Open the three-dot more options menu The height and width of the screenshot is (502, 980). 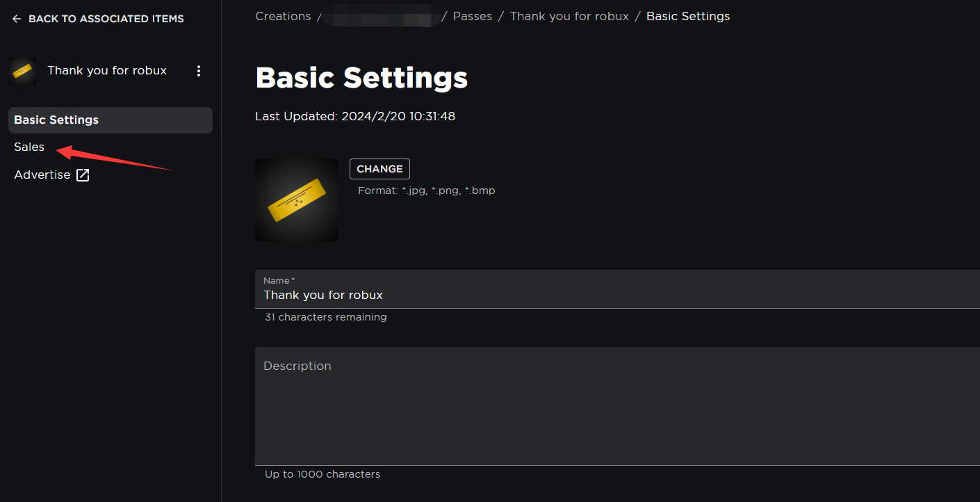199,71
